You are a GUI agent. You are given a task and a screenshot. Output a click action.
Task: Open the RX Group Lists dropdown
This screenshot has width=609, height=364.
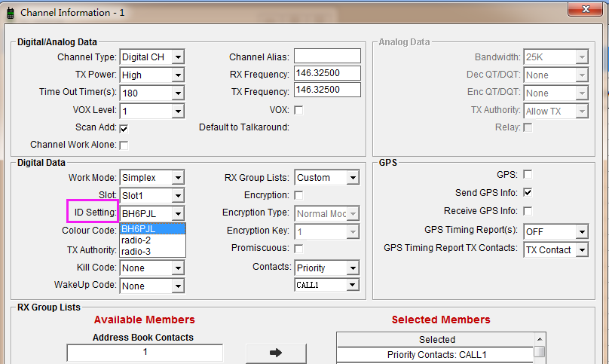(352, 178)
